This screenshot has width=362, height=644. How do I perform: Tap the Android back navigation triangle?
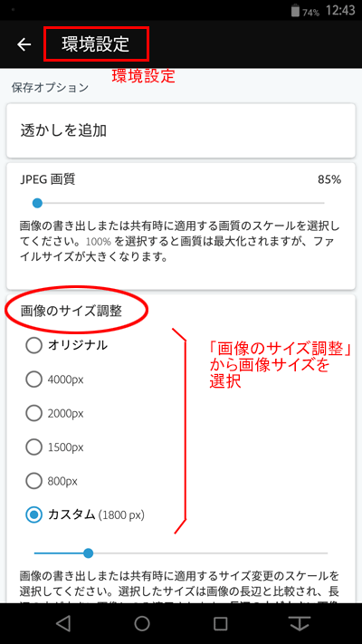[x=63, y=623]
